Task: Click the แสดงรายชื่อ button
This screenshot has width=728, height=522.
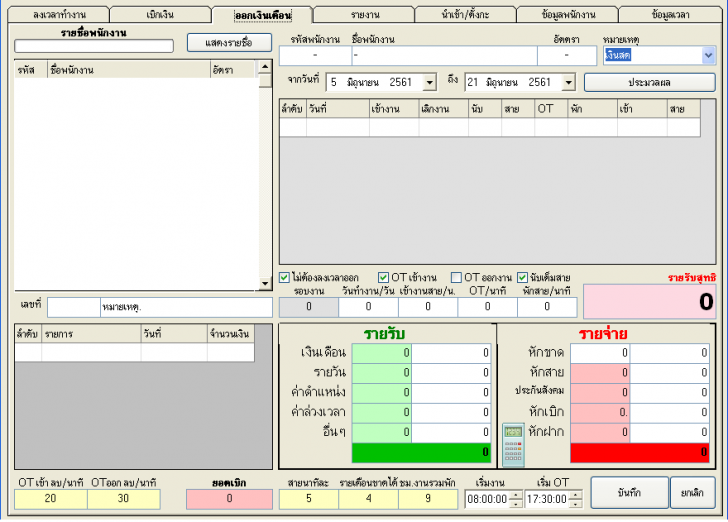Action: 229,43
